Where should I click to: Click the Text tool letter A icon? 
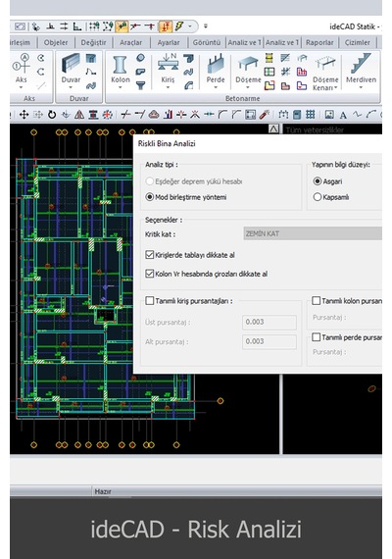coord(343,115)
